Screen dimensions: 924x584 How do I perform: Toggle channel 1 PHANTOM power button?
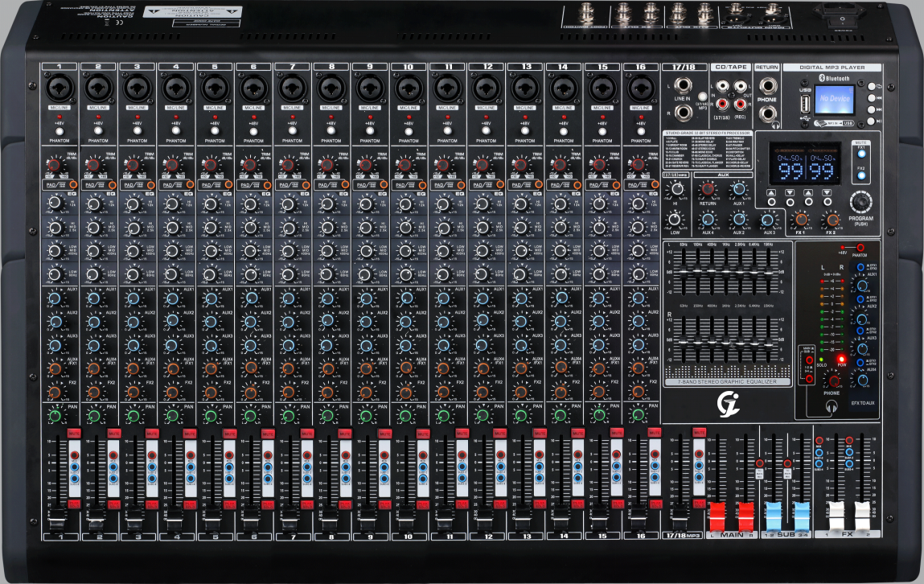coord(60,130)
